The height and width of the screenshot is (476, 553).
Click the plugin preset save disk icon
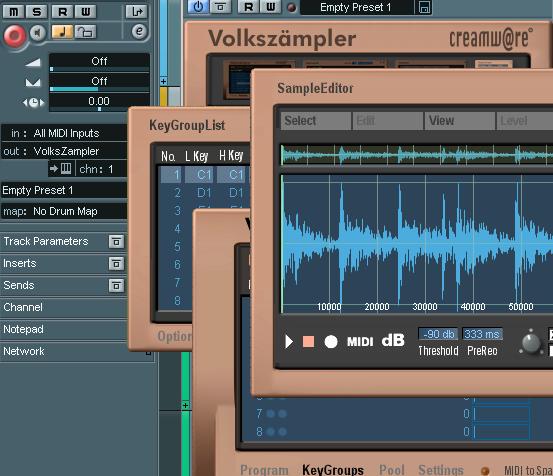424,7
